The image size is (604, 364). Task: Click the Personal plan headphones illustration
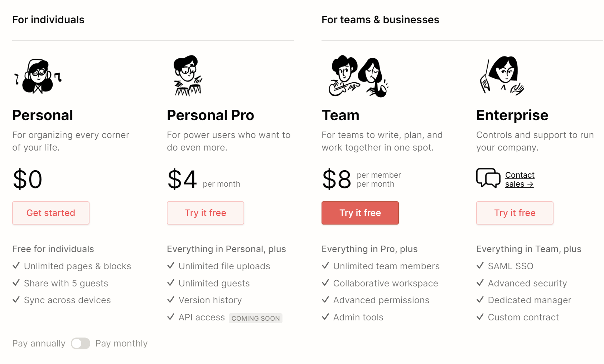tap(38, 76)
